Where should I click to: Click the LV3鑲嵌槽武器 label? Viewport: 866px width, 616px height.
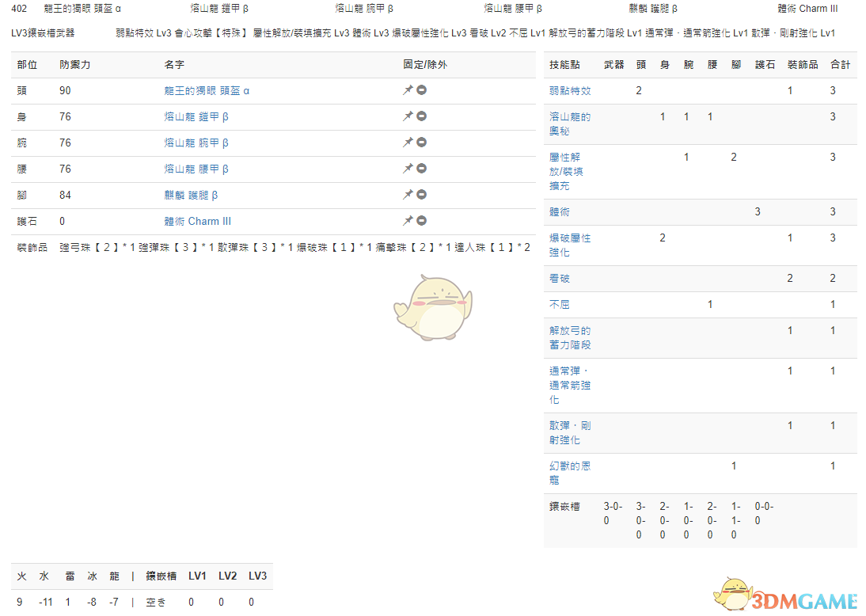(43, 32)
